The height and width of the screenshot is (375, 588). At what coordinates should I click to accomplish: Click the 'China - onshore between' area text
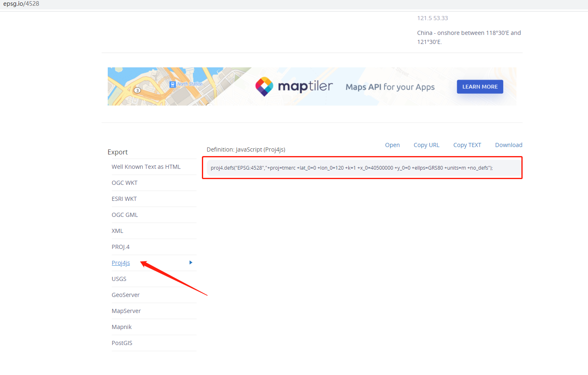[x=469, y=37]
